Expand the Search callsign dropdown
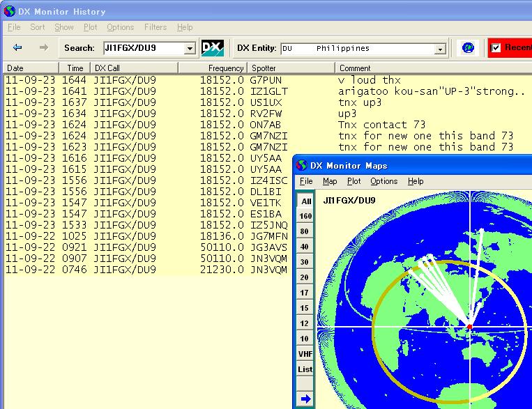 tap(190, 49)
